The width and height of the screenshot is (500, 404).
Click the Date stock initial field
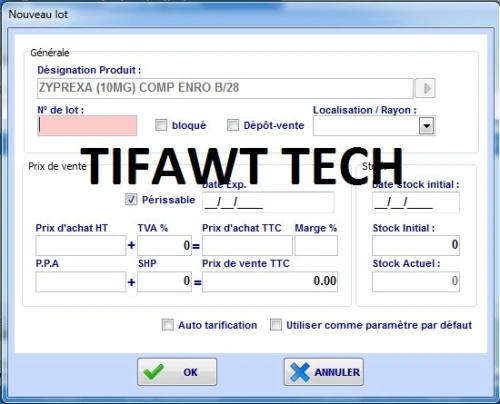416,202
